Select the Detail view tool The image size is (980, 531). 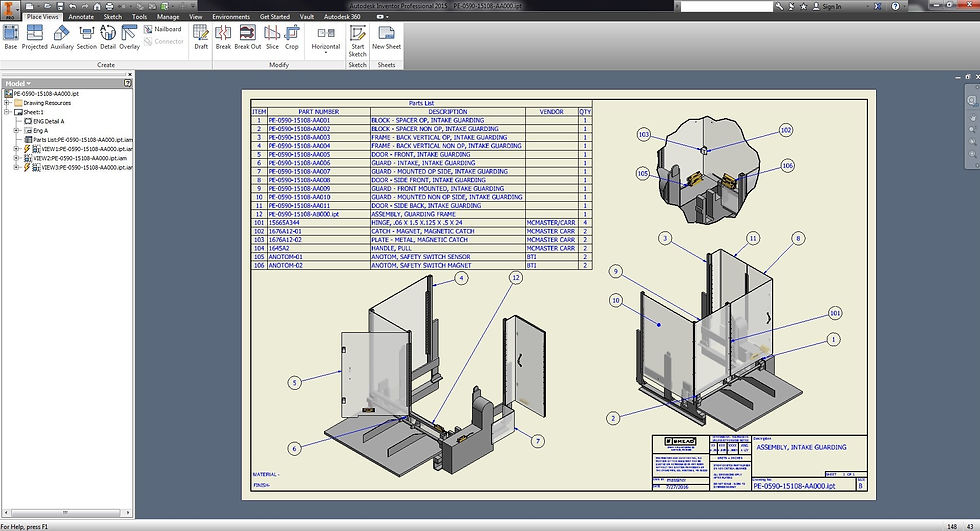[x=108, y=37]
